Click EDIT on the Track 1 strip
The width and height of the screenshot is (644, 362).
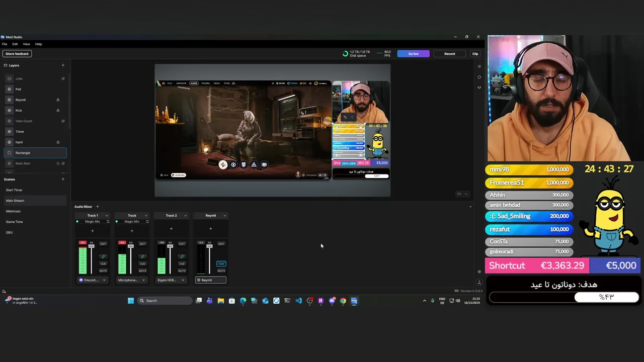[x=103, y=244]
